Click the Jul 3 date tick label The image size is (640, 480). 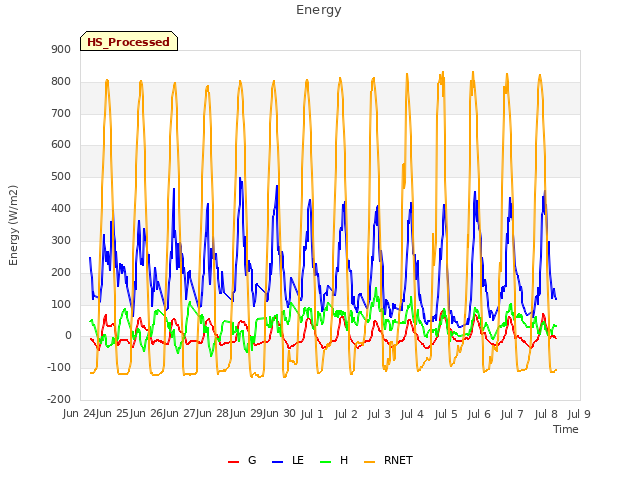[x=379, y=414]
